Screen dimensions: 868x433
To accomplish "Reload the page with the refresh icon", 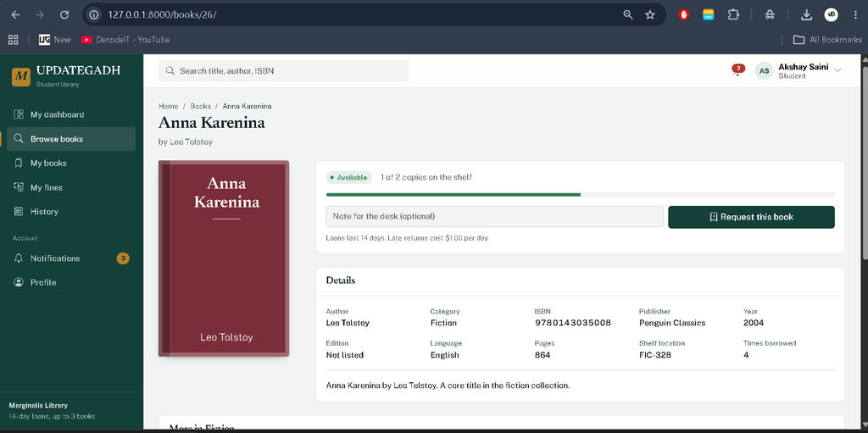I will tap(64, 15).
